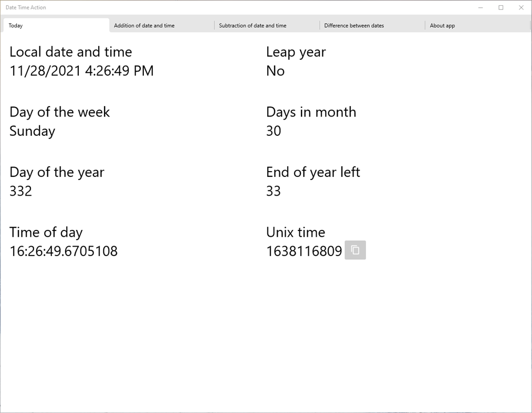
Task: Click the End of year left value 33
Action: pyautogui.click(x=273, y=191)
